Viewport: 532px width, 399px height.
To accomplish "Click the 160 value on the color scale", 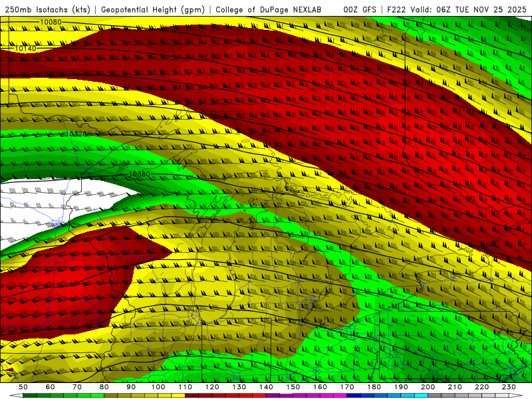I will (x=320, y=387).
